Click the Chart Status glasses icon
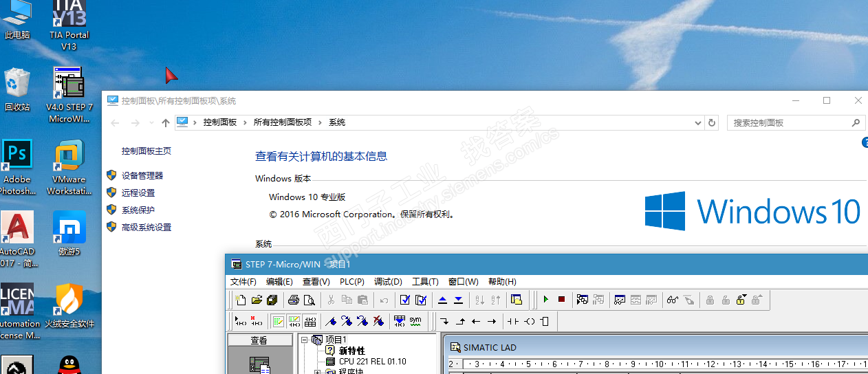868x374 pixels. coord(673,300)
